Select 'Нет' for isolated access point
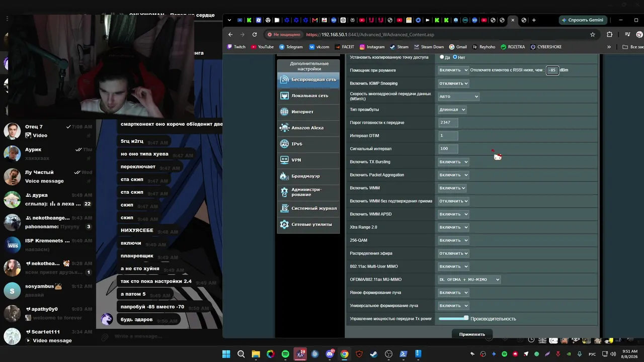Image resolution: width=644 pixels, height=362 pixels. pyautogui.click(x=455, y=57)
